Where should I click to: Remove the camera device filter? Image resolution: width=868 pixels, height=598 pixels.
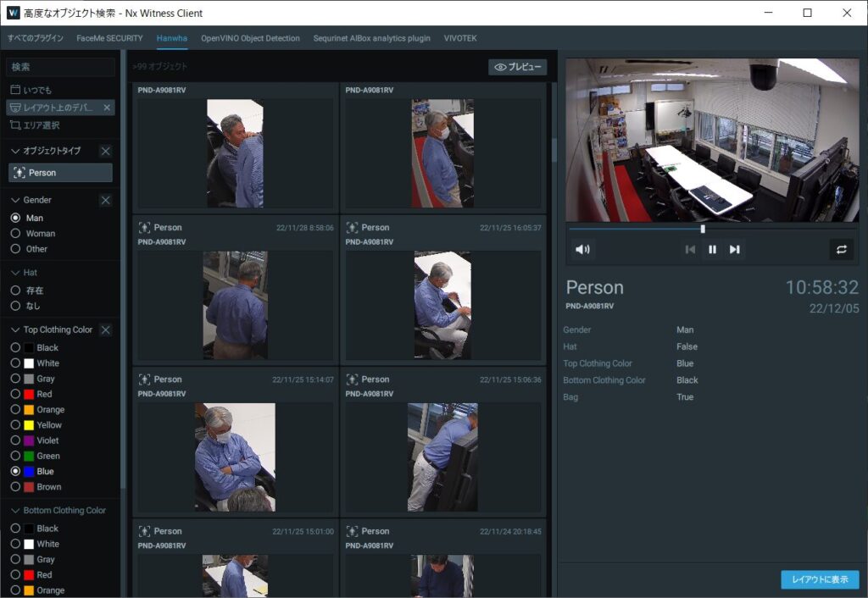click(x=107, y=108)
